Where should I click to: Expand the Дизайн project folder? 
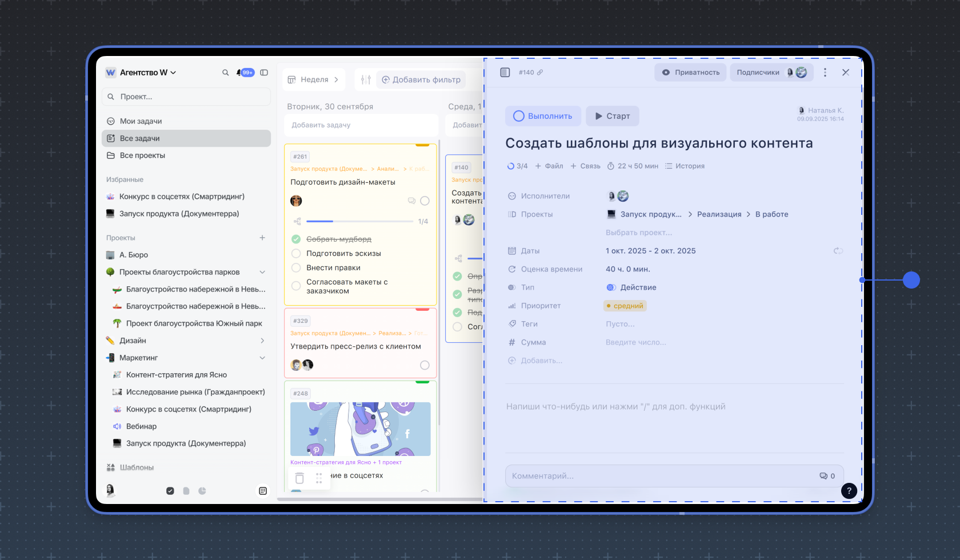point(262,341)
